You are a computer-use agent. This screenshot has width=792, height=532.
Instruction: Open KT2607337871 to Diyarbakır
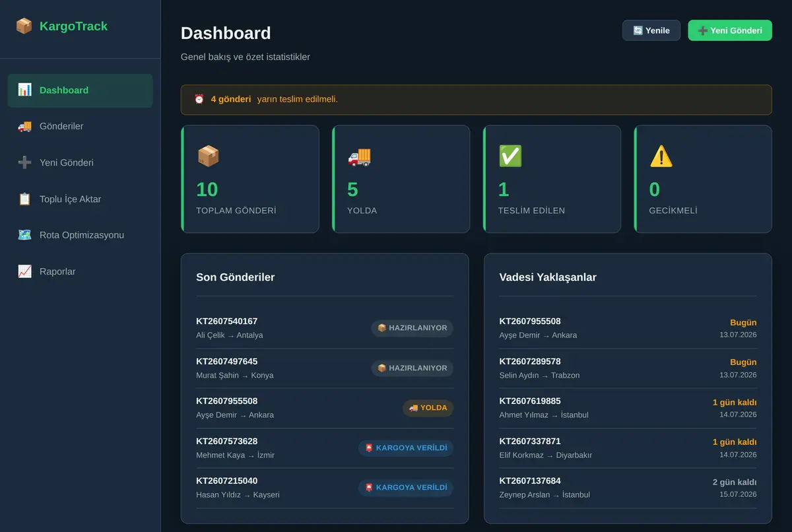[x=628, y=448]
